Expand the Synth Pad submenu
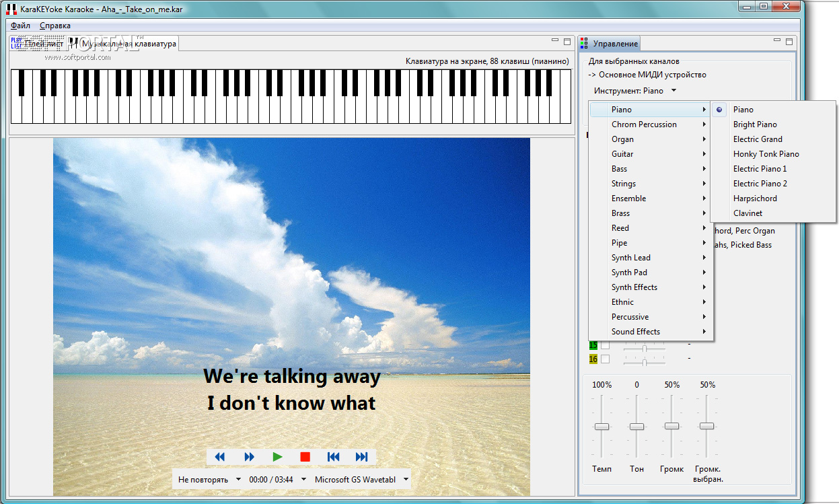Viewport: 839px width, 504px height. [x=651, y=273]
